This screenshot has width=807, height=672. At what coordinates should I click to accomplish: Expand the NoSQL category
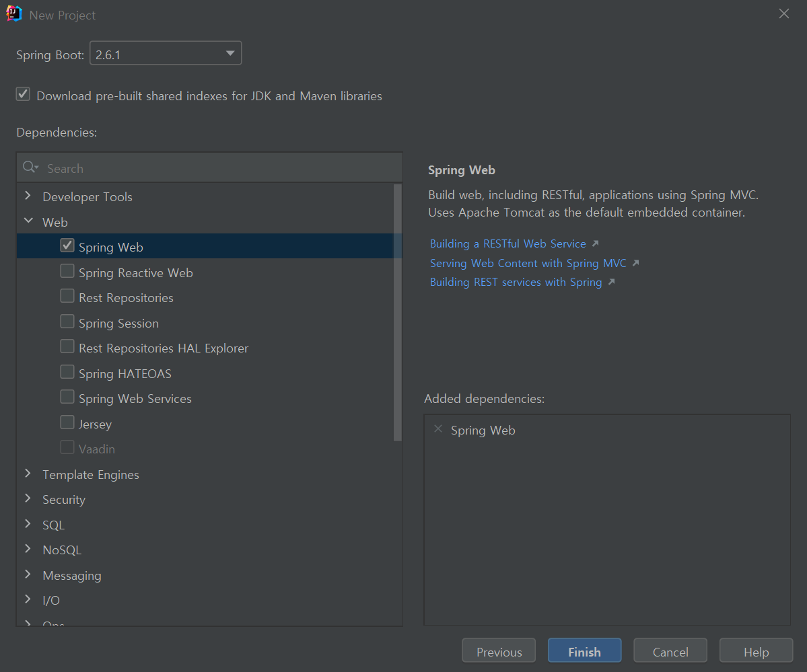[28, 549]
